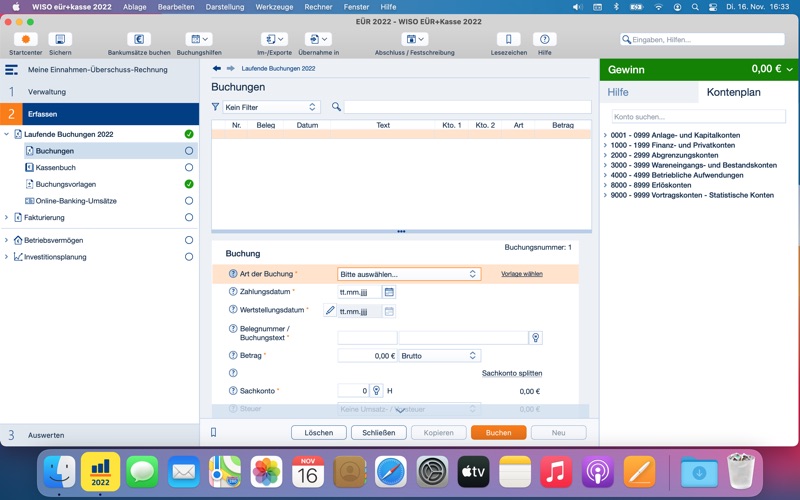Click the Sichern save icon

[x=60, y=39]
